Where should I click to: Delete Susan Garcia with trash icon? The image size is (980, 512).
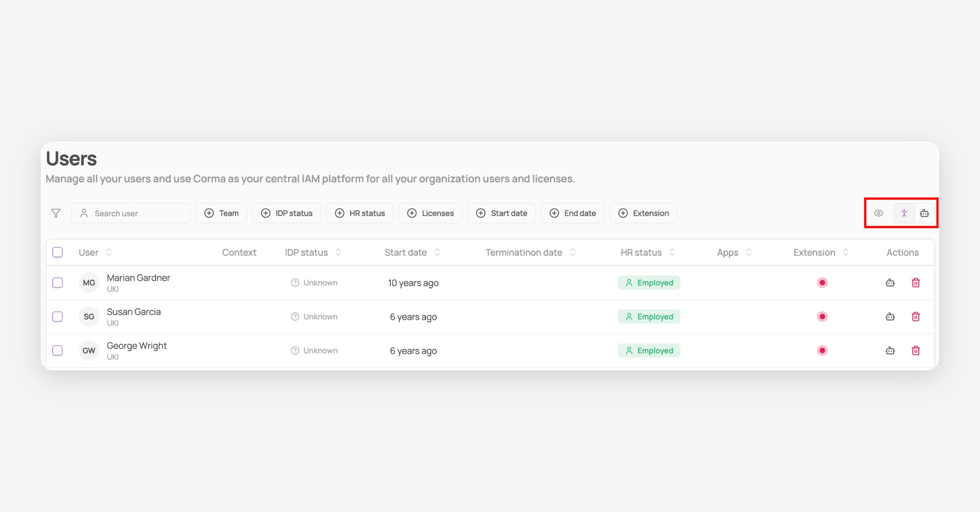point(915,316)
